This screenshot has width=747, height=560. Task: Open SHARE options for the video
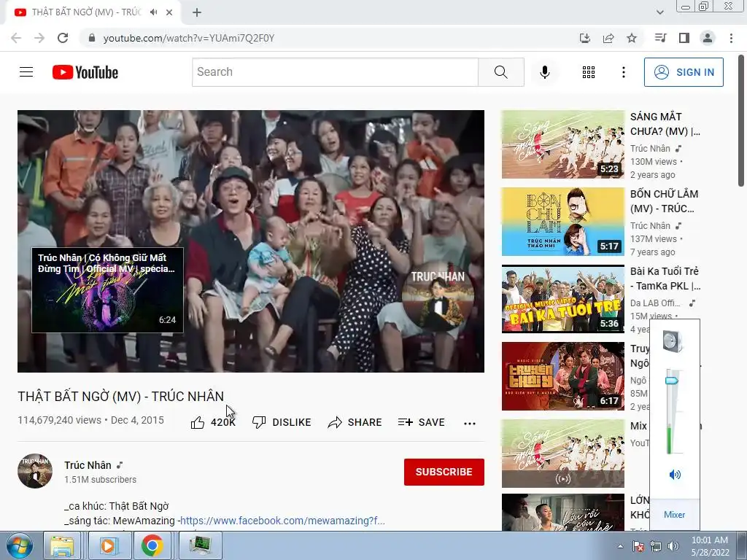[355, 422]
